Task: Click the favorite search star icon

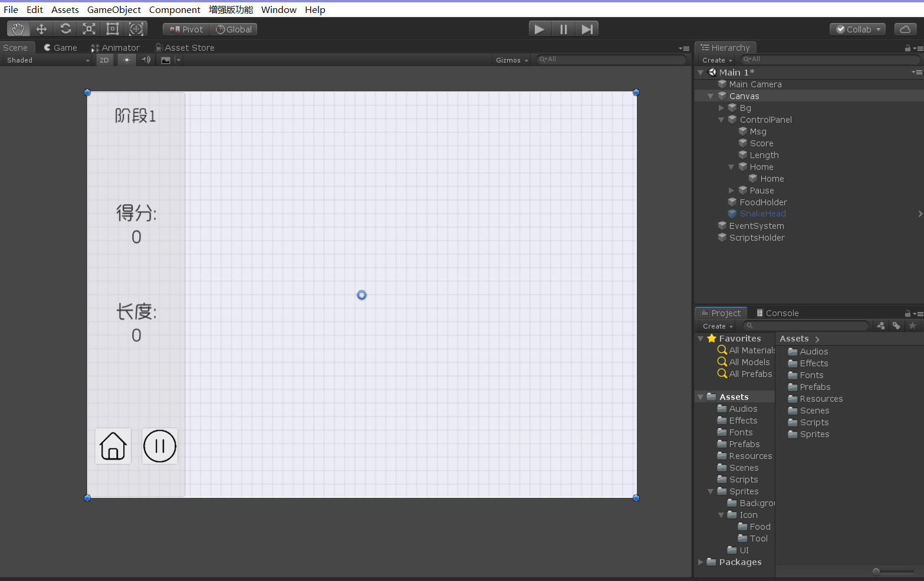Action: coord(912,326)
